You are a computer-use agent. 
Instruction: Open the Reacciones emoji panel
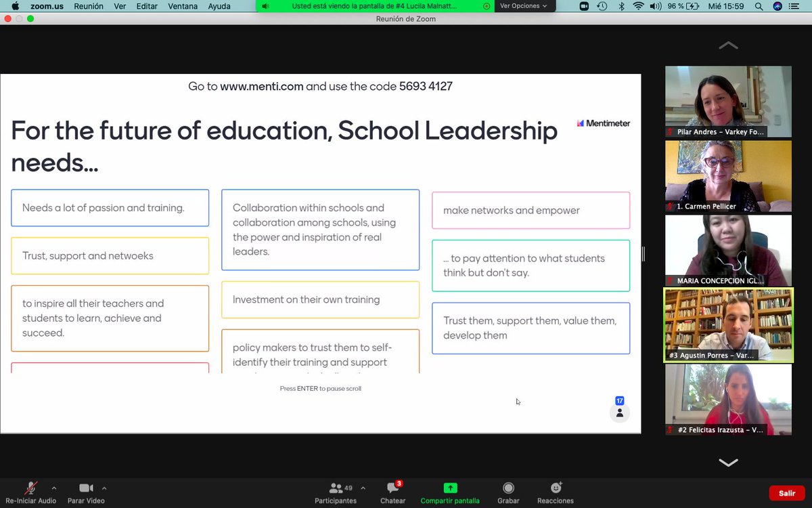coord(555,492)
